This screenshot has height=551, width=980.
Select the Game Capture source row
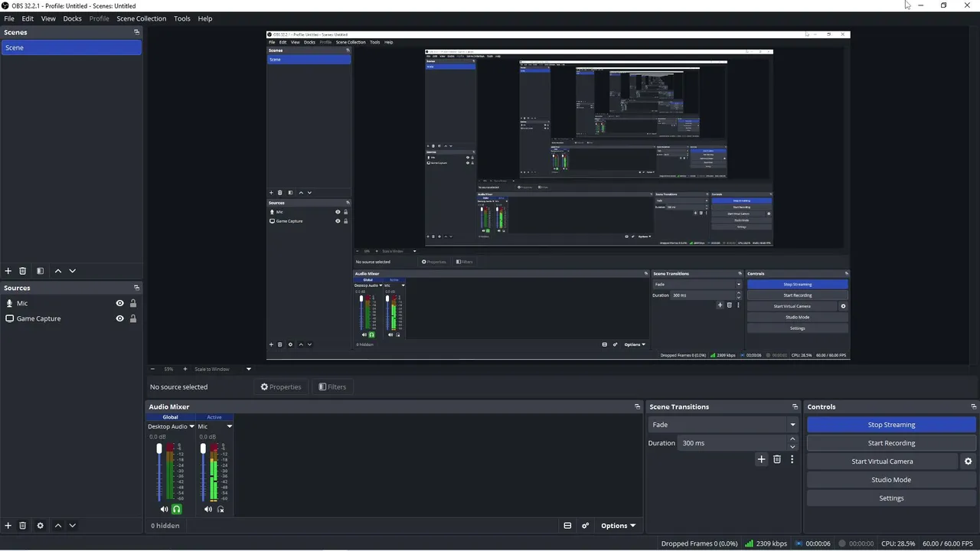click(71, 318)
